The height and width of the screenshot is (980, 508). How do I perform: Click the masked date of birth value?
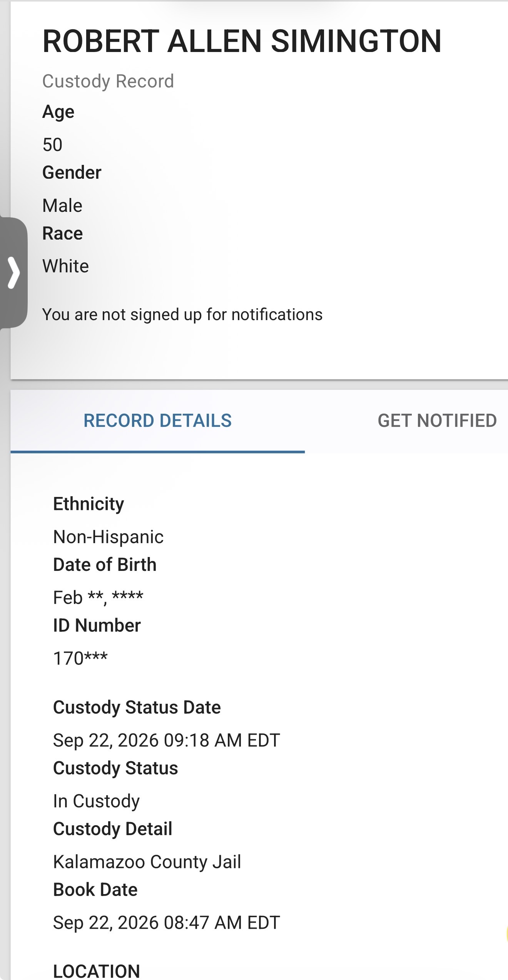[x=98, y=597]
